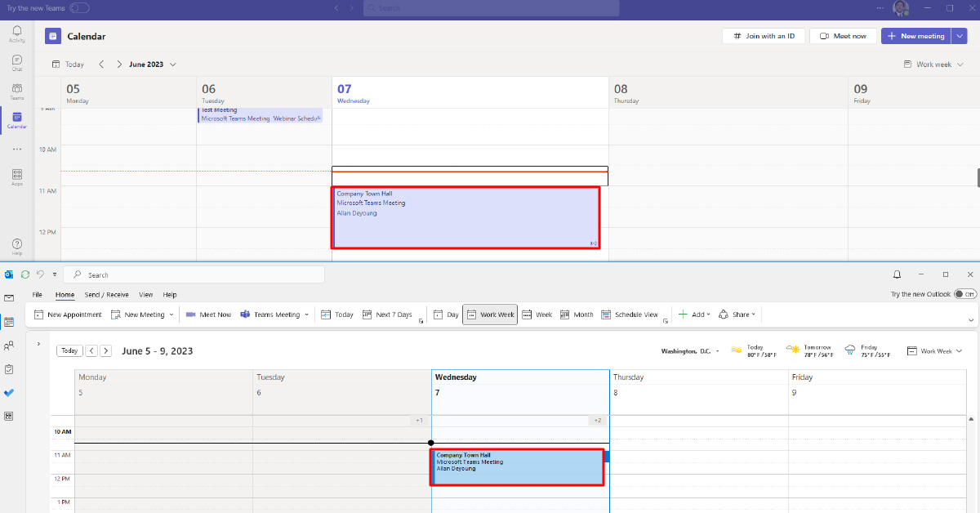Select Wednesday 07 header in Teams calendar

pos(470,93)
